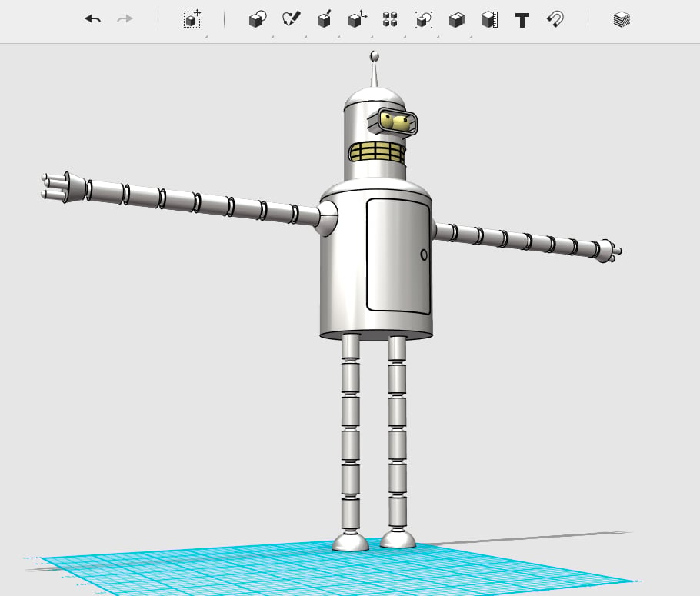Screen dimensions: 700x596
Task: Open the Sketch tools menu
Action: click(x=291, y=19)
